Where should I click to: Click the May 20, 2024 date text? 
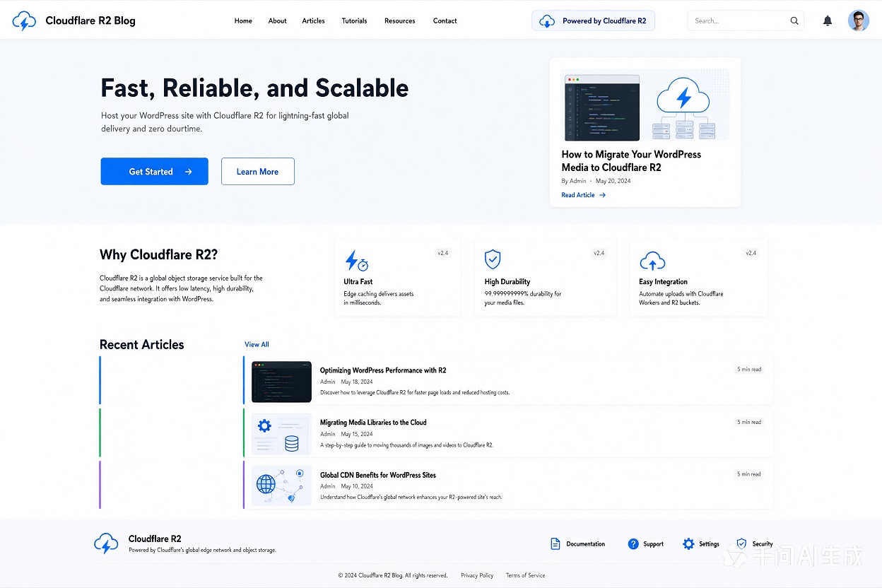613,181
